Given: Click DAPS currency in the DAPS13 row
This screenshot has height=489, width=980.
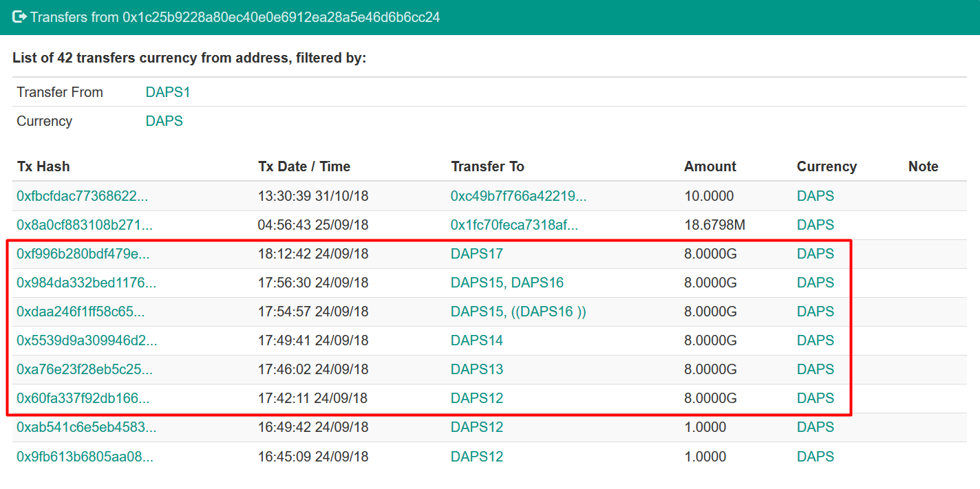Looking at the screenshot, I should 816,369.
